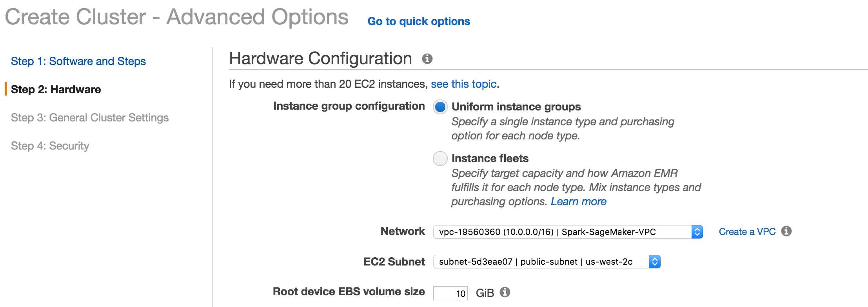Click the Network field label
This screenshot has width=868, height=307.
(402, 231)
